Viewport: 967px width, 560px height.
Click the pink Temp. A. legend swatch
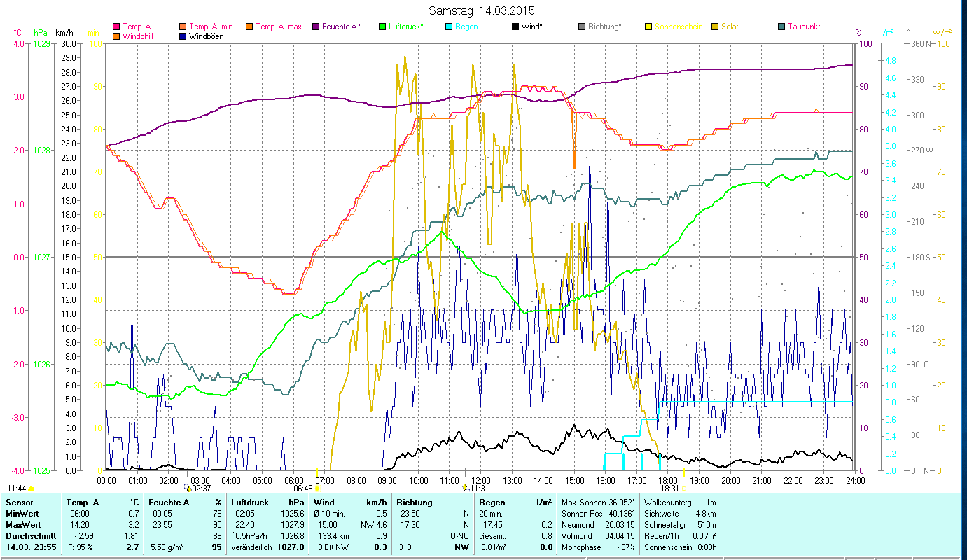point(116,27)
